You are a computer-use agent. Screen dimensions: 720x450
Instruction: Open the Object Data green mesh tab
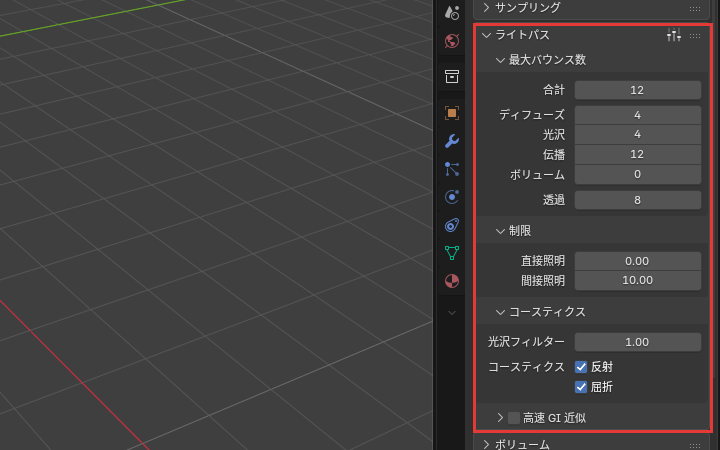point(452,253)
